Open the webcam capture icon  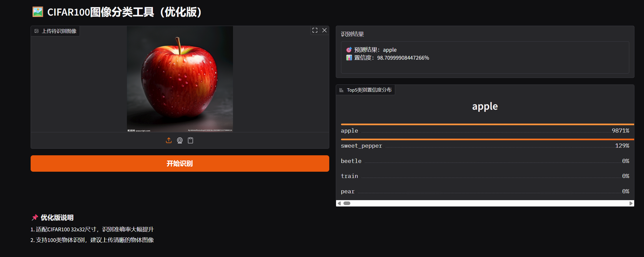click(x=180, y=141)
